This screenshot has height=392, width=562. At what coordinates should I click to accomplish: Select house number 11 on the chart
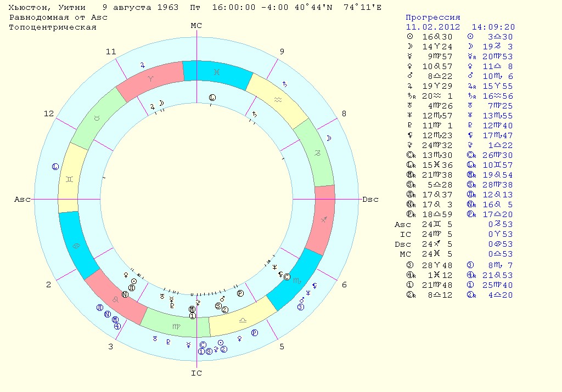(x=111, y=52)
